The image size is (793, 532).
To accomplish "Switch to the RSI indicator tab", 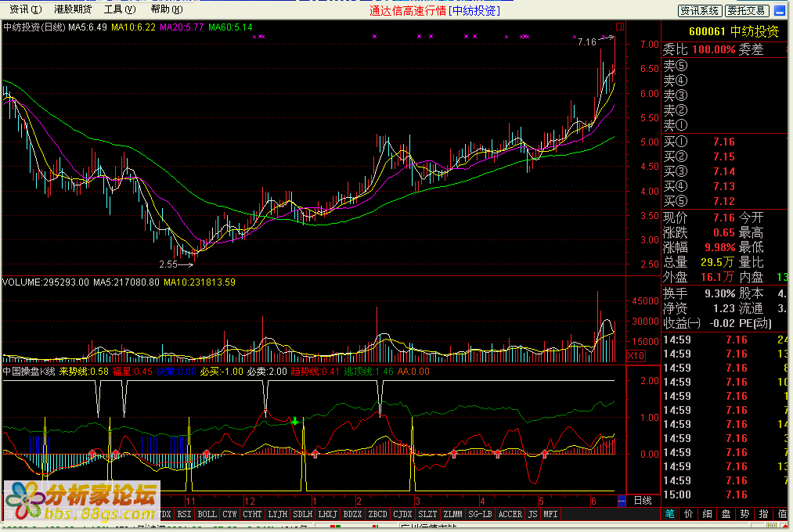I will point(184,514).
